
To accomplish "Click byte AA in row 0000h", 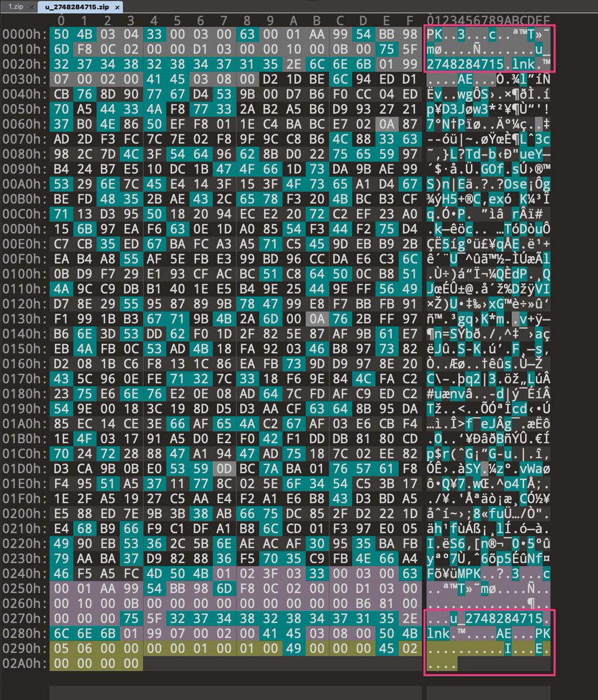I will click(318, 34).
